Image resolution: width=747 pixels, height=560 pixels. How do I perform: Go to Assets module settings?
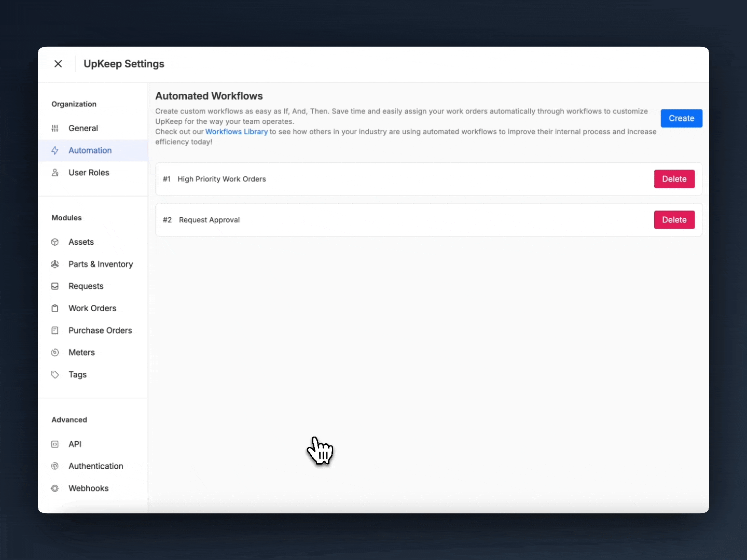coord(93,242)
